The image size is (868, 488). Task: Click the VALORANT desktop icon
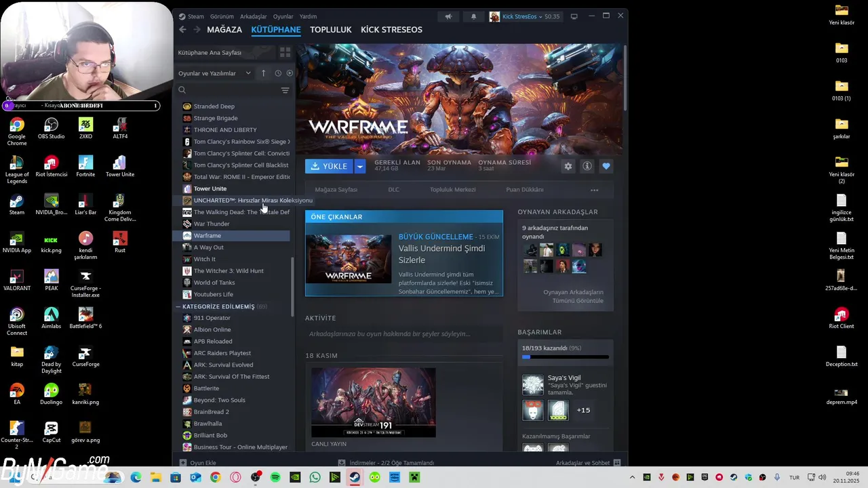(x=17, y=280)
